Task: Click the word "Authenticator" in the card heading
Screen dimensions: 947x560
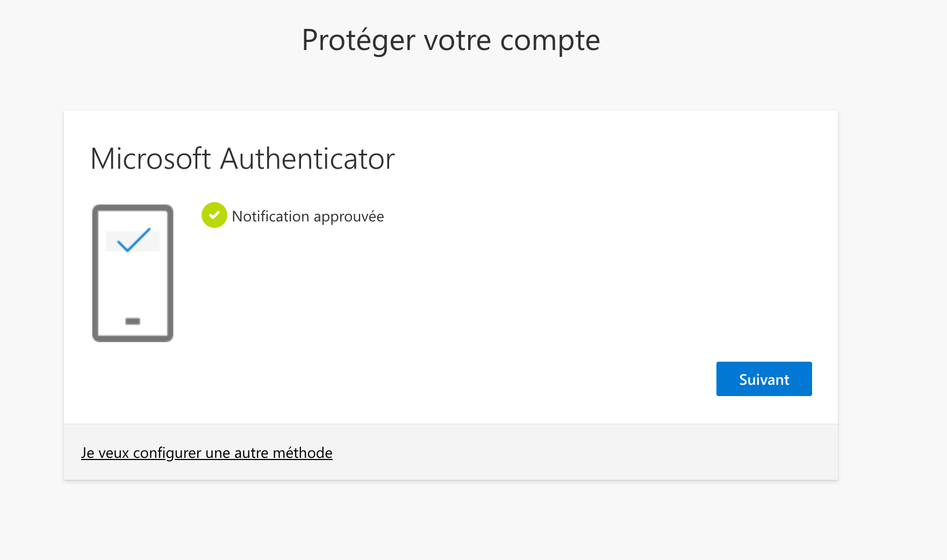Action: coord(307,159)
